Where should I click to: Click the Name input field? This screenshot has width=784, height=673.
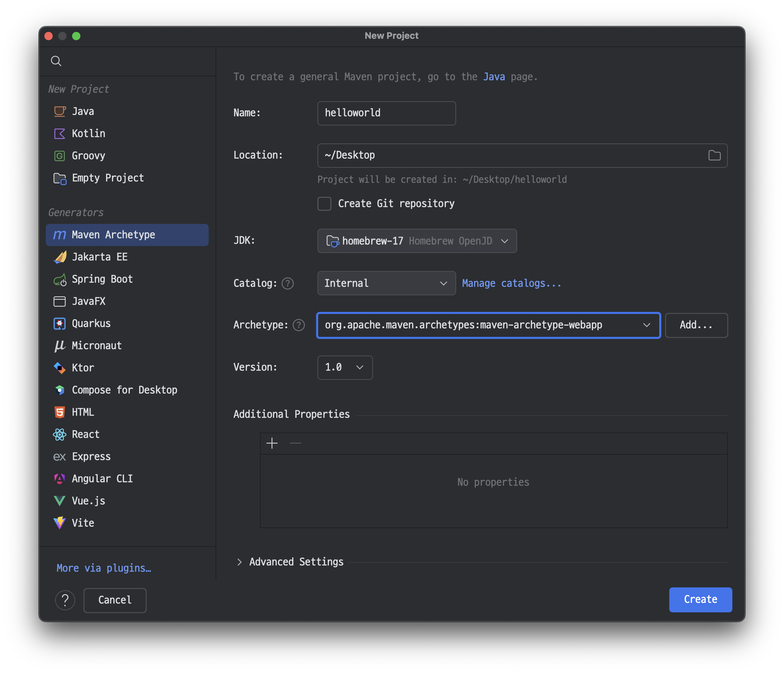386,113
